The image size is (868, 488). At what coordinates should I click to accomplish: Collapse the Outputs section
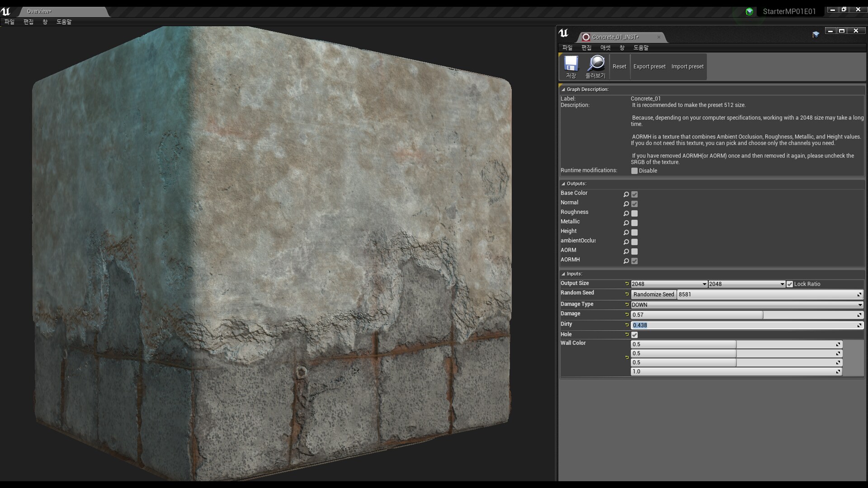[x=563, y=184]
